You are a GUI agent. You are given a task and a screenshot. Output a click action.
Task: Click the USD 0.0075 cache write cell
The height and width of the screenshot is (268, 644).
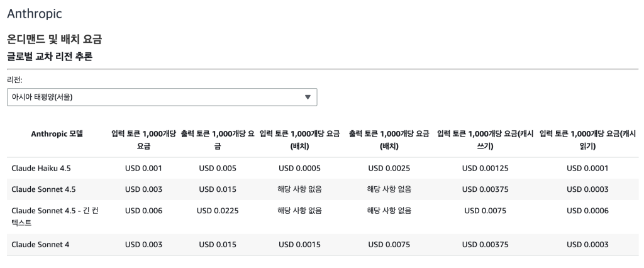click(x=485, y=211)
